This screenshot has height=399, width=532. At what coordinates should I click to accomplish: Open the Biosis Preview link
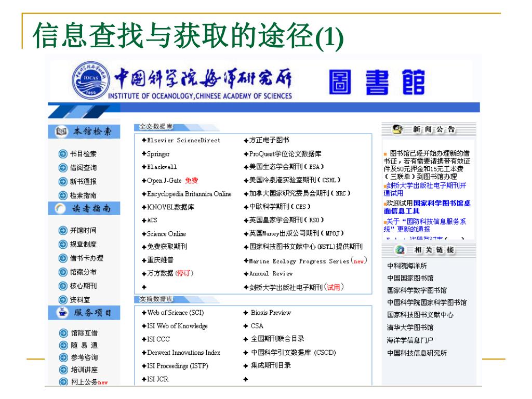coord(271,313)
